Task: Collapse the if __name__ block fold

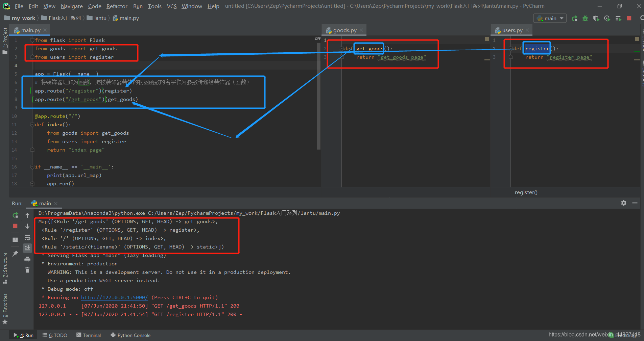Action: click(32, 167)
